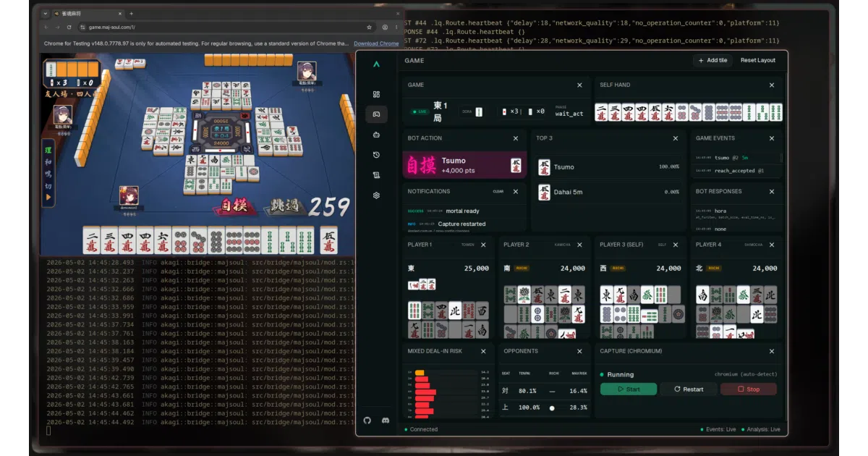Select the Tsumo 100.00% row in TOP 3
Screen dimensions: 868x456
pos(610,167)
